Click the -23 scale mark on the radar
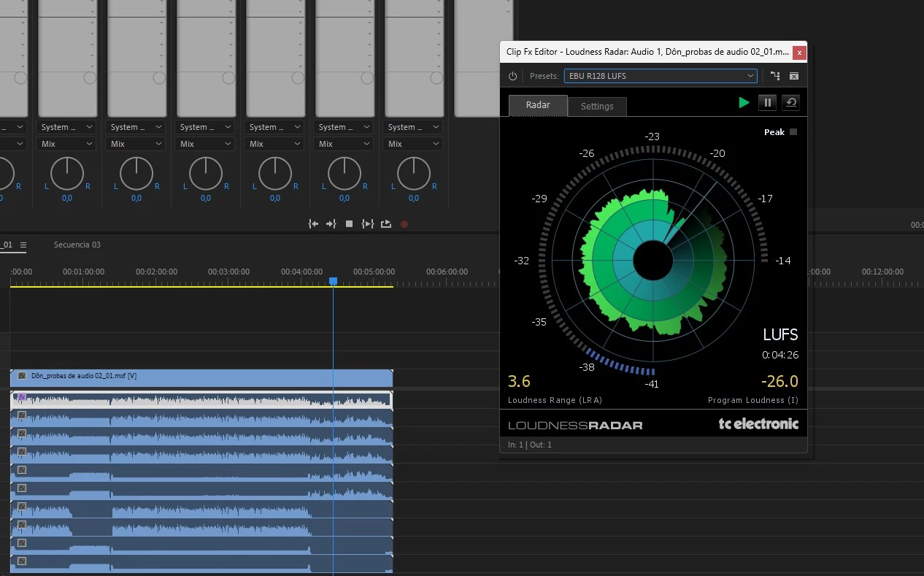 [x=652, y=137]
